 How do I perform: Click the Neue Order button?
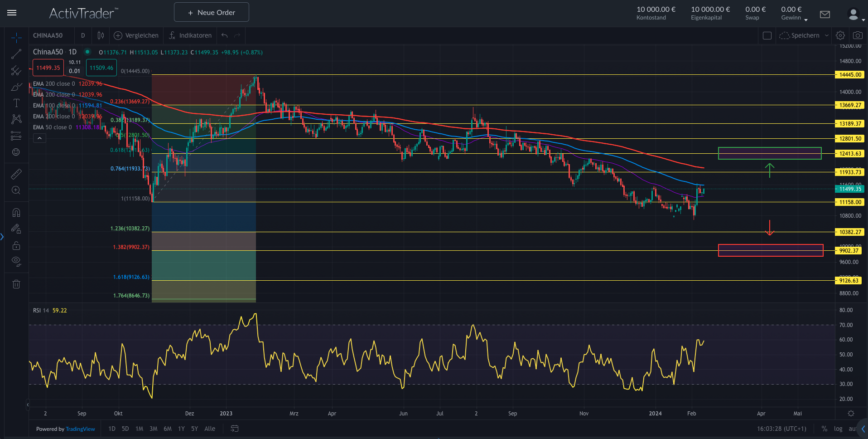[211, 12]
